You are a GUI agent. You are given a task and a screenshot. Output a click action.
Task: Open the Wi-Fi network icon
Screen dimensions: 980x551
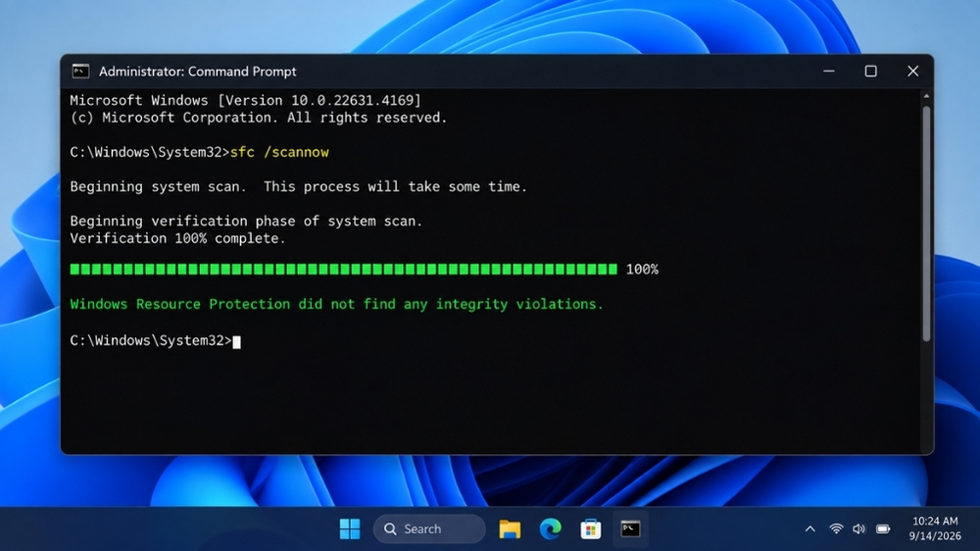(x=836, y=529)
